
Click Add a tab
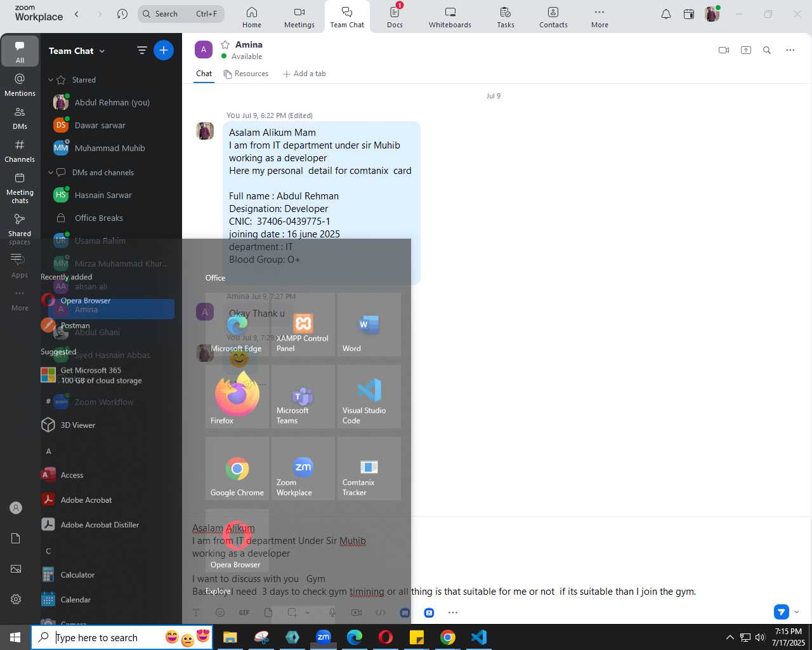[x=304, y=74]
